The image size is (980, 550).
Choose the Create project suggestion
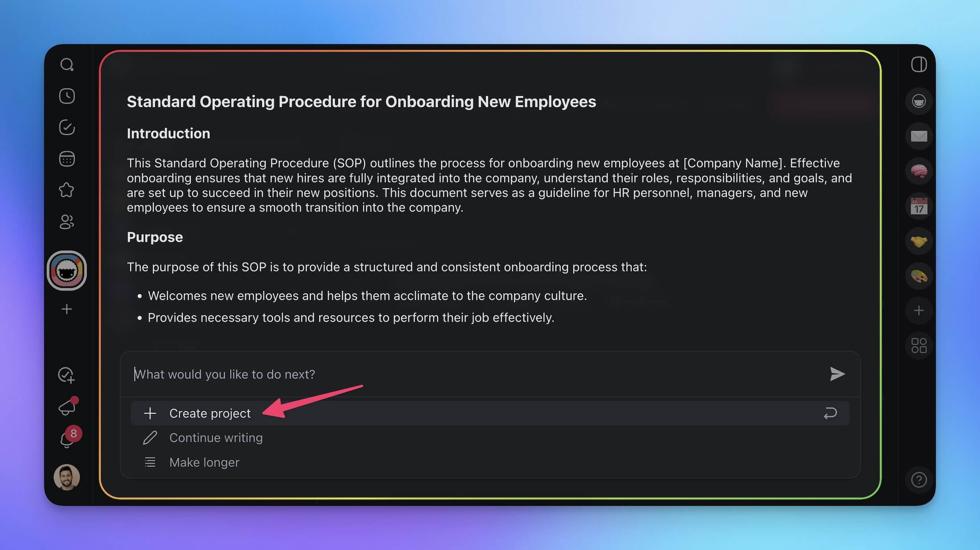tap(210, 413)
